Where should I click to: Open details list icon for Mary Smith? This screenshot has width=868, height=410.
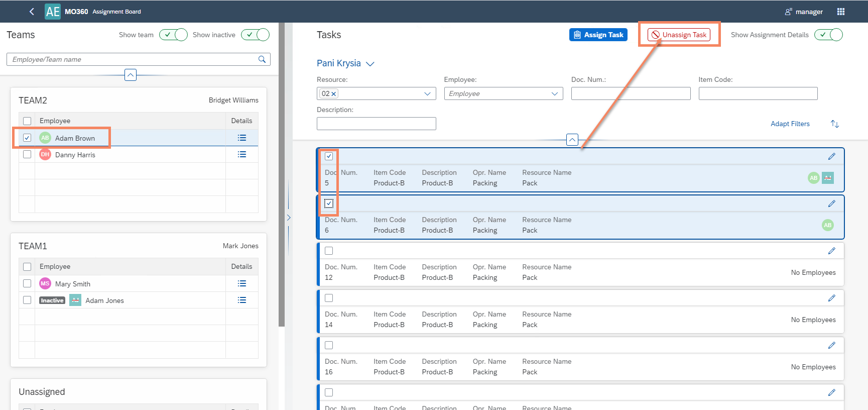coord(242,283)
